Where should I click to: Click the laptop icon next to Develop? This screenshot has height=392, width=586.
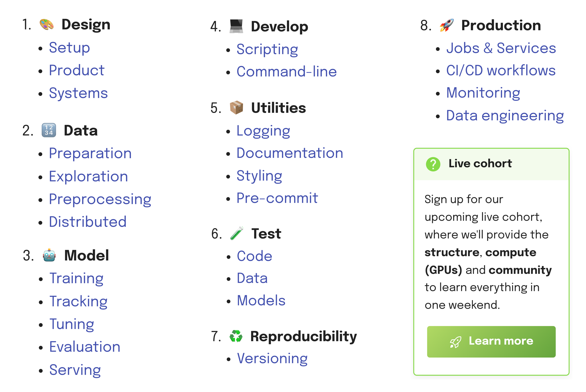pyautogui.click(x=236, y=26)
